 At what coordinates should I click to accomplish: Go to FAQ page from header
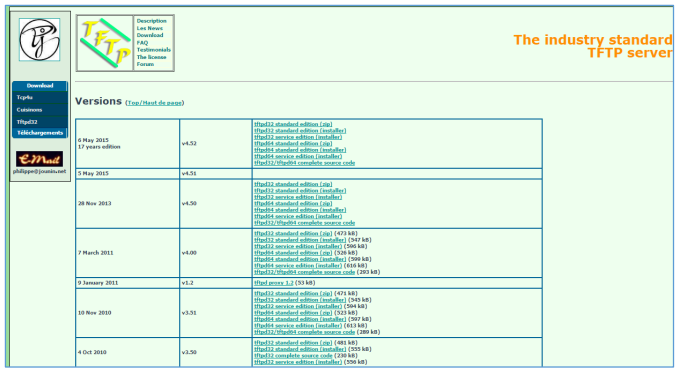click(x=142, y=43)
